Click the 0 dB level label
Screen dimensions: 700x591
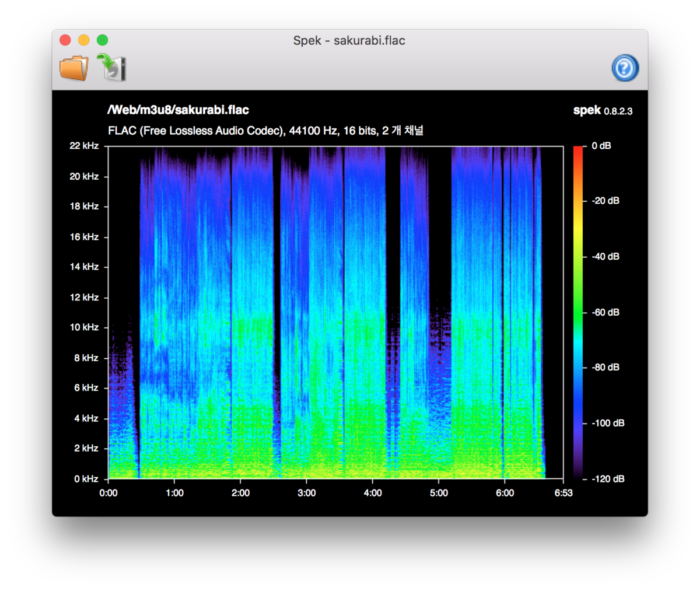(601, 146)
